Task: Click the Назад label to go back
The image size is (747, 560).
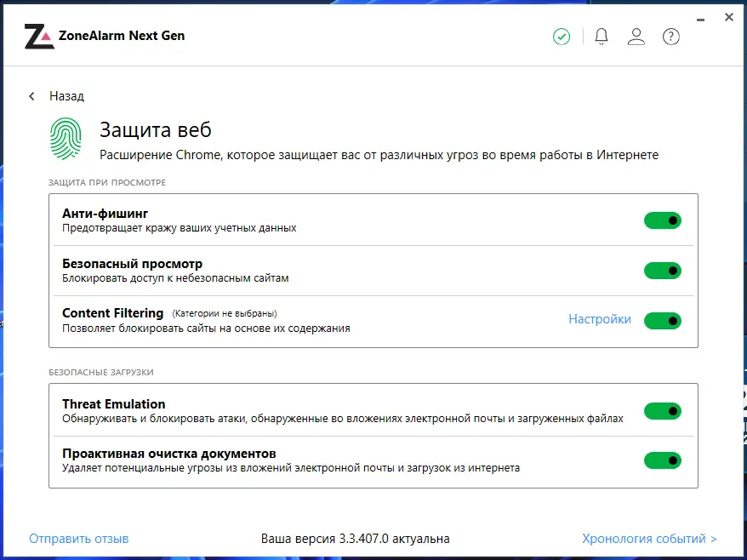Action: coord(65,96)
